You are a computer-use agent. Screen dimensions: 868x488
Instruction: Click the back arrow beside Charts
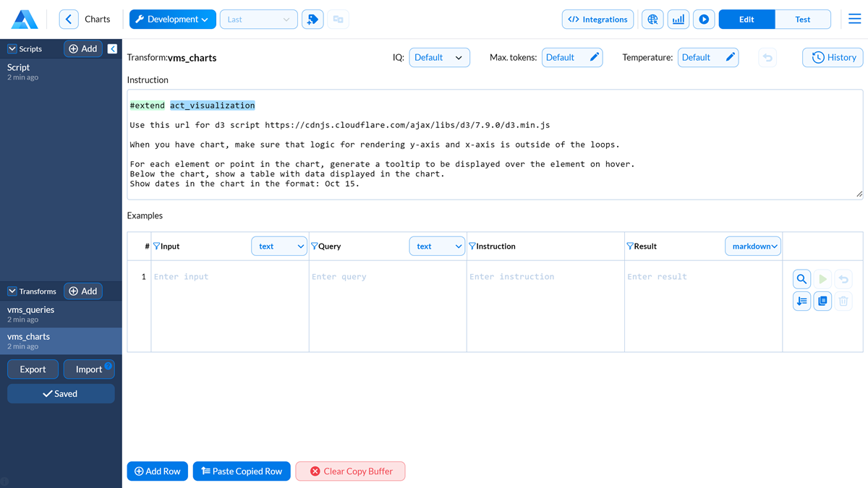tap(69, 20)
